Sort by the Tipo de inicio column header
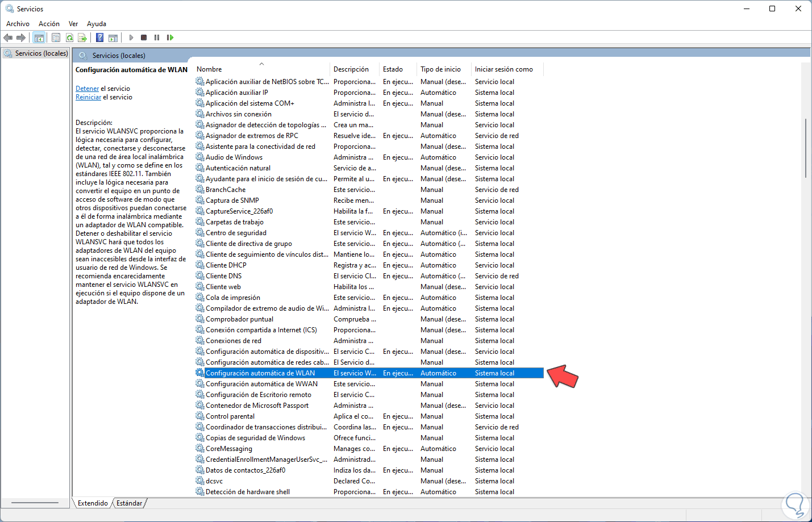The image size is (812, 522). point(445,69)
